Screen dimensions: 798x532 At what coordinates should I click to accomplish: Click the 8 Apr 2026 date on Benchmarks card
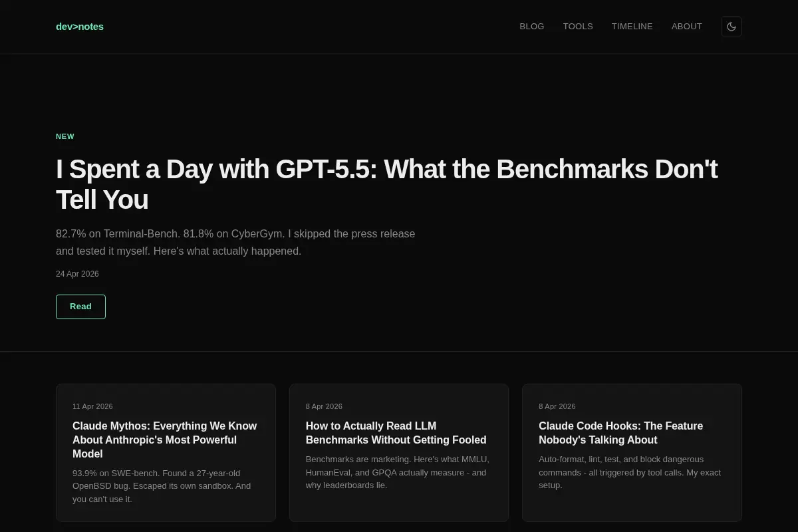coord(324,406)
